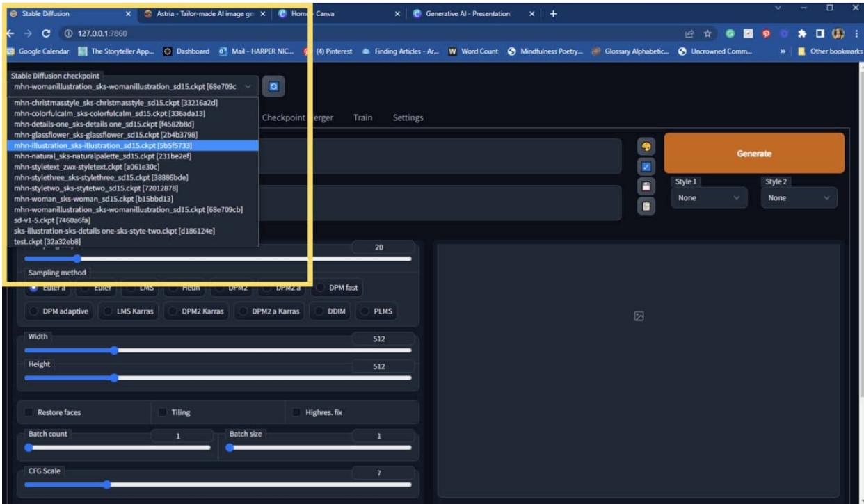Screen dimensions: 864x504
Task: Click the clipboard apply style icon
Action: click(x=646, y=206)
